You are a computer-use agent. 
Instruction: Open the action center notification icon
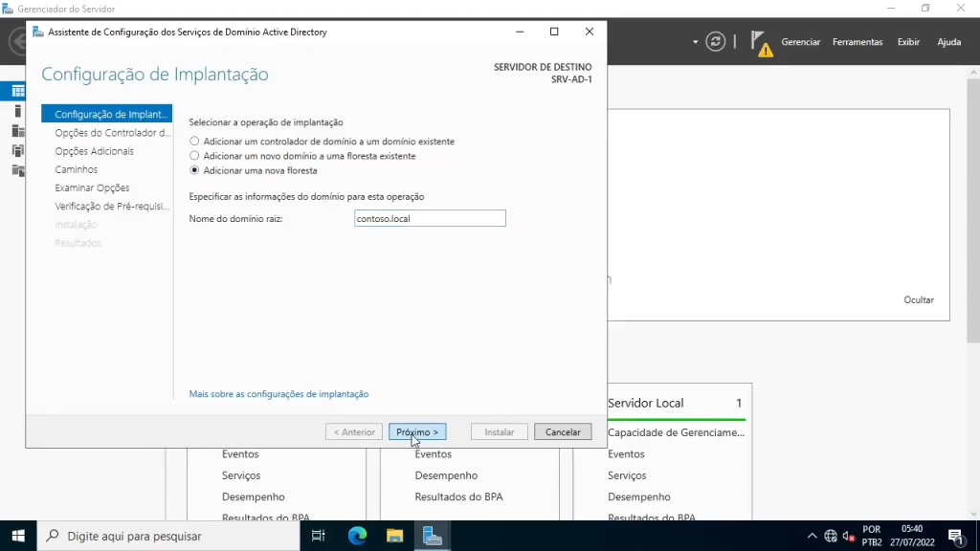tap(956, 536)
